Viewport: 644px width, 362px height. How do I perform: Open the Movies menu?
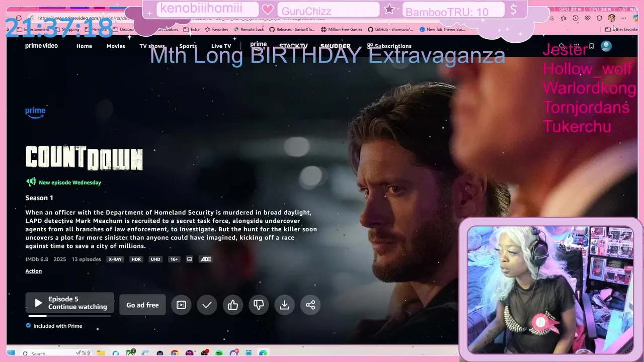click(x=116, y=46)
